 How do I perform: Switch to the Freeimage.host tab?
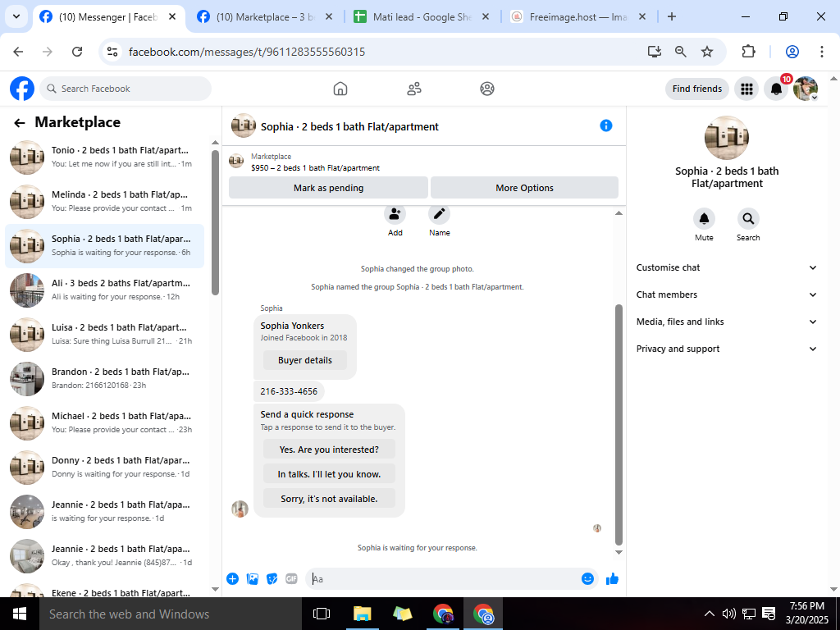tap(578, 17)
